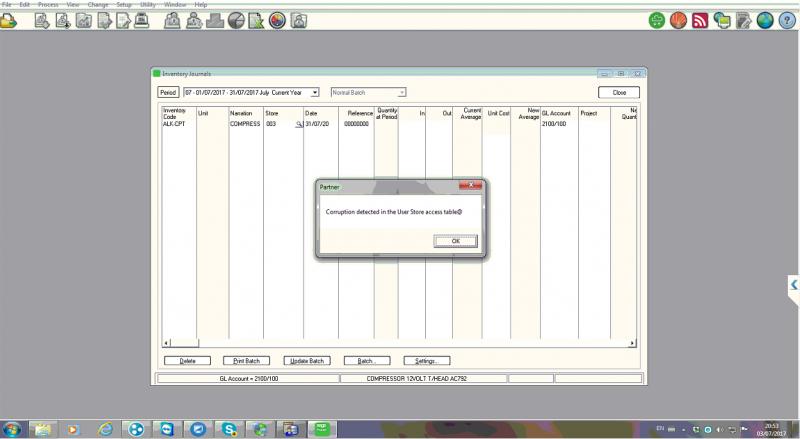Click the colorful color wheel toolbar icon
Viewport: 800px width, 439px height.
(277, 20)
